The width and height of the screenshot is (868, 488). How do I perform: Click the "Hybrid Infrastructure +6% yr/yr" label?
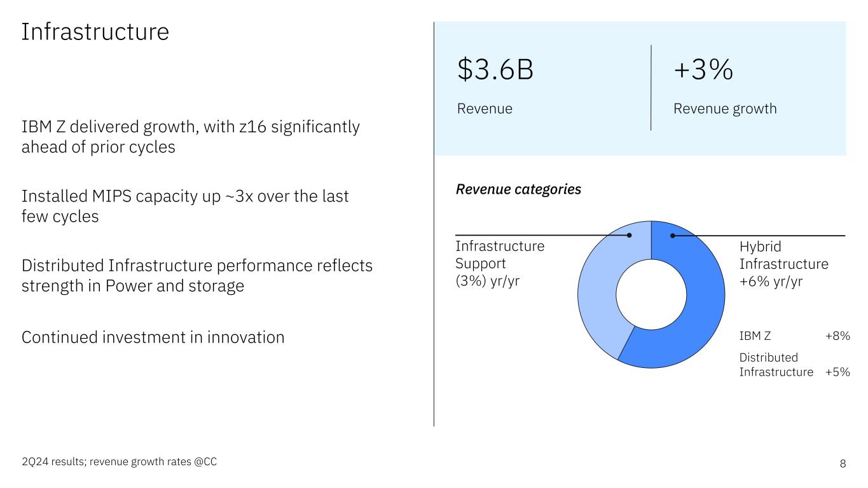[783, 264]
